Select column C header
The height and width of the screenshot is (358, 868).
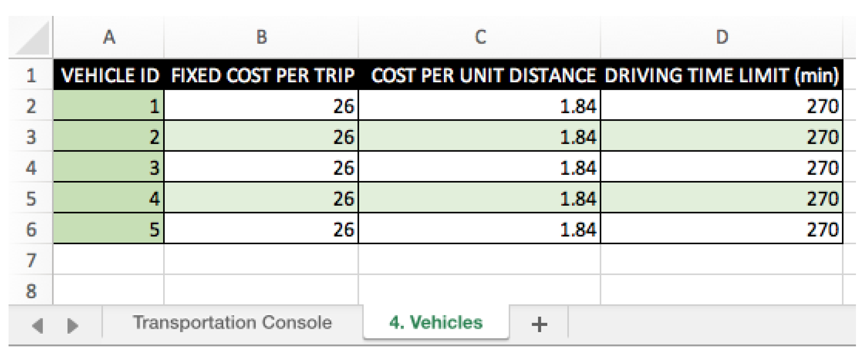coord(480,38)
